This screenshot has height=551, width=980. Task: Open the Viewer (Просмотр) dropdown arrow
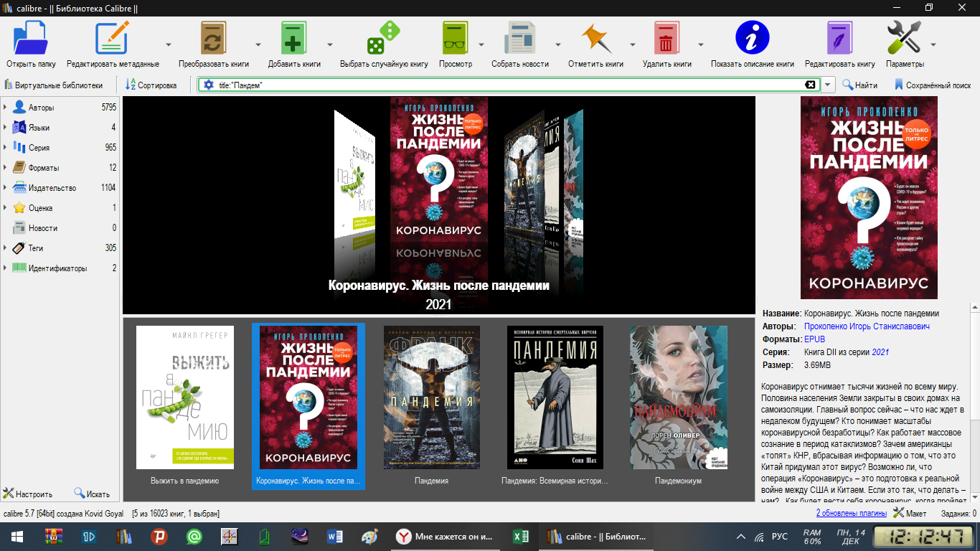pos(481,44)
